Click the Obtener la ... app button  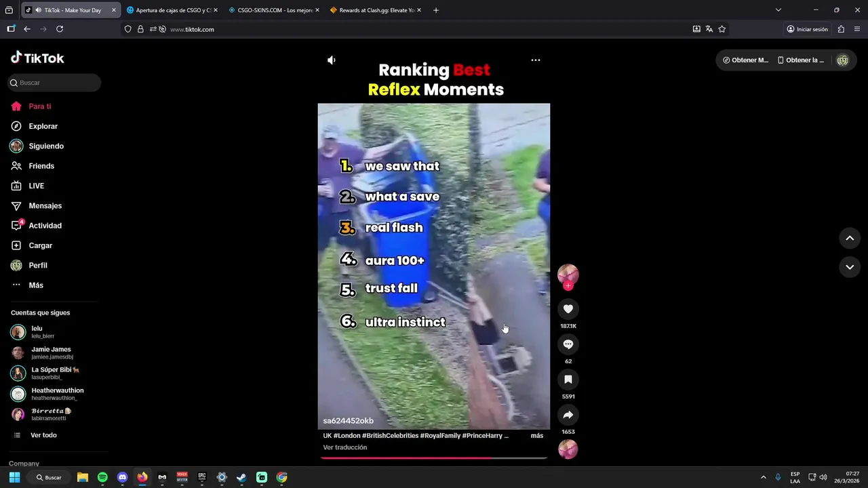(801, 60)
